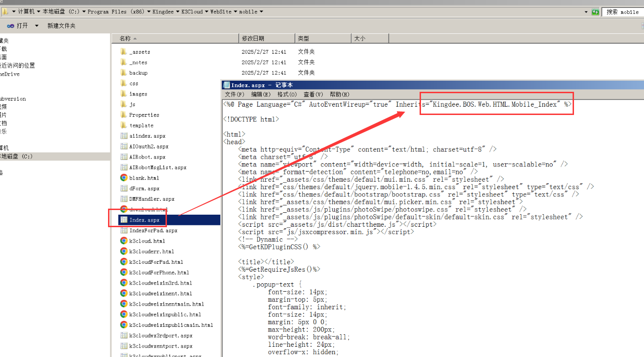
Task: Click the Kingdee breadcrumb segment
Action: (x=163, y=12)
